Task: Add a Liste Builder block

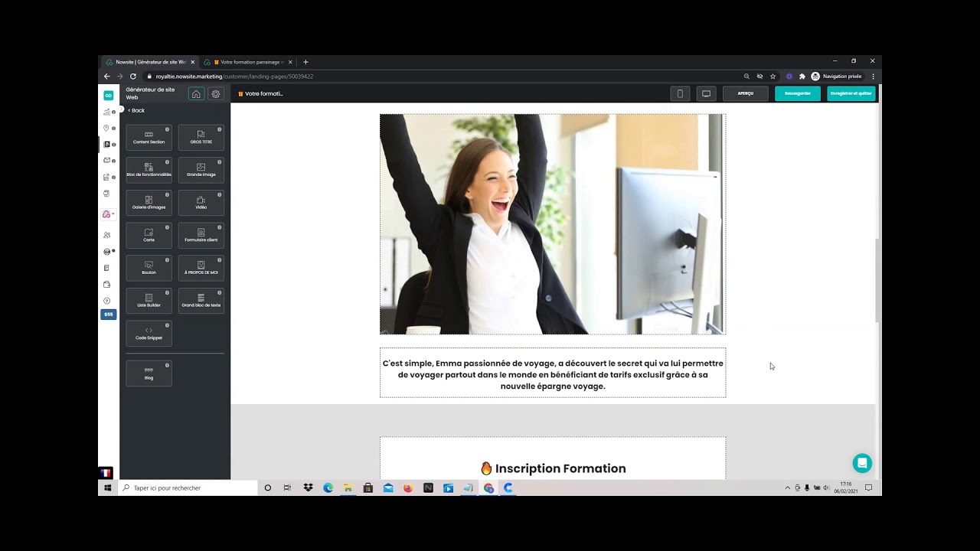Action: [x=149, y=301]
